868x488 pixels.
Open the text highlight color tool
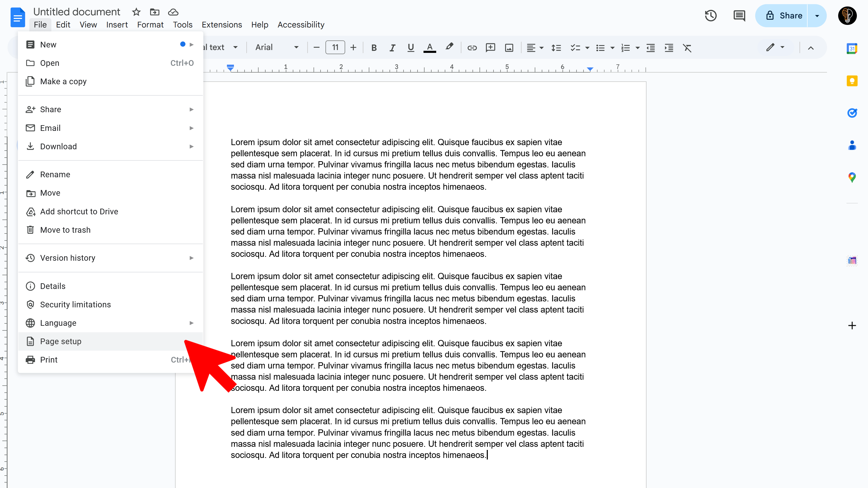[x=449, y=47]
